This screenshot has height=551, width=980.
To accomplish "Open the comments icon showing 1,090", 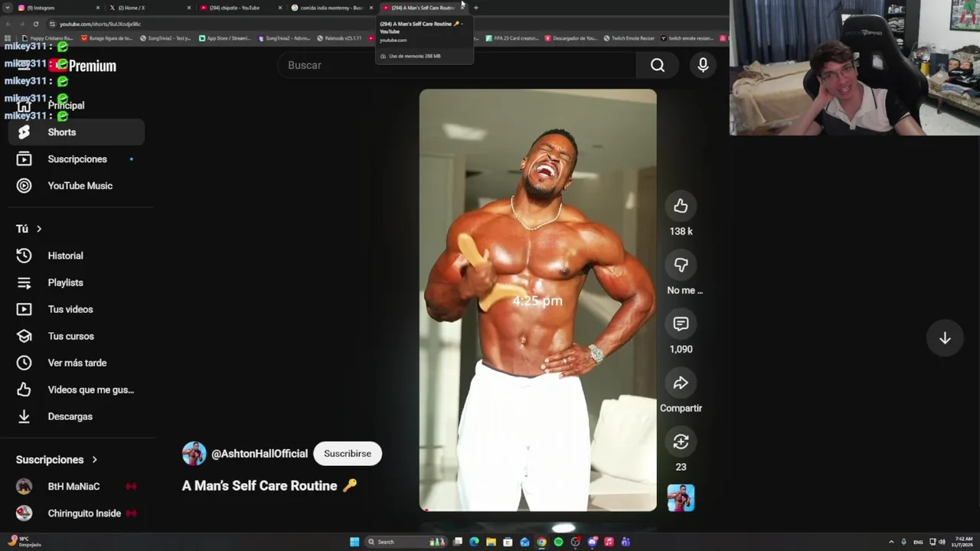I will click(681, 324).
